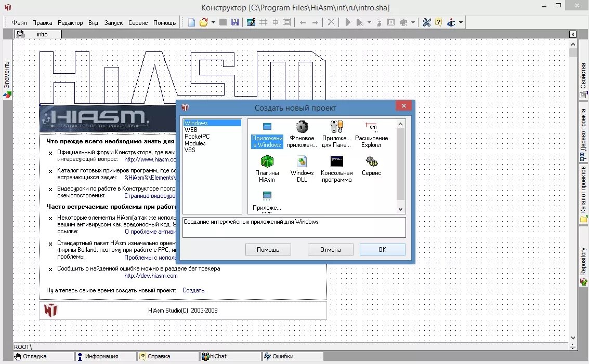589x364 pixels.
Task: Click the delete X toolbar icon
Action: coord(331,22)
